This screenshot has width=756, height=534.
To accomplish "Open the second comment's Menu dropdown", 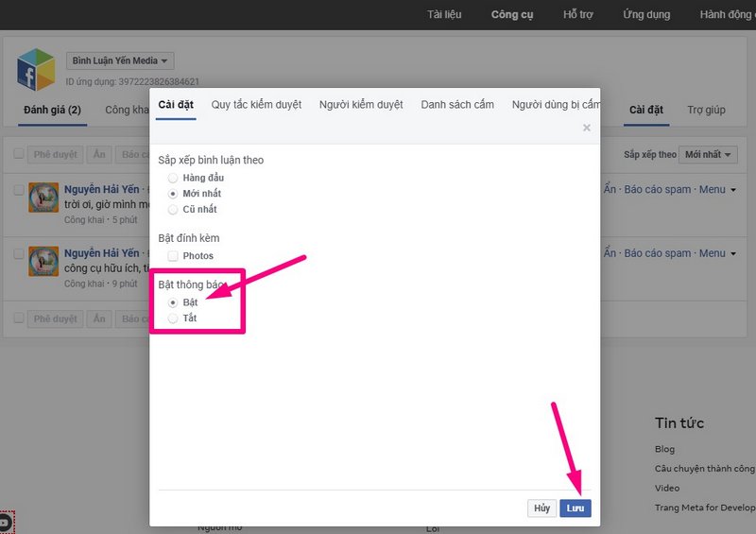I will click(x=733, y=253).
